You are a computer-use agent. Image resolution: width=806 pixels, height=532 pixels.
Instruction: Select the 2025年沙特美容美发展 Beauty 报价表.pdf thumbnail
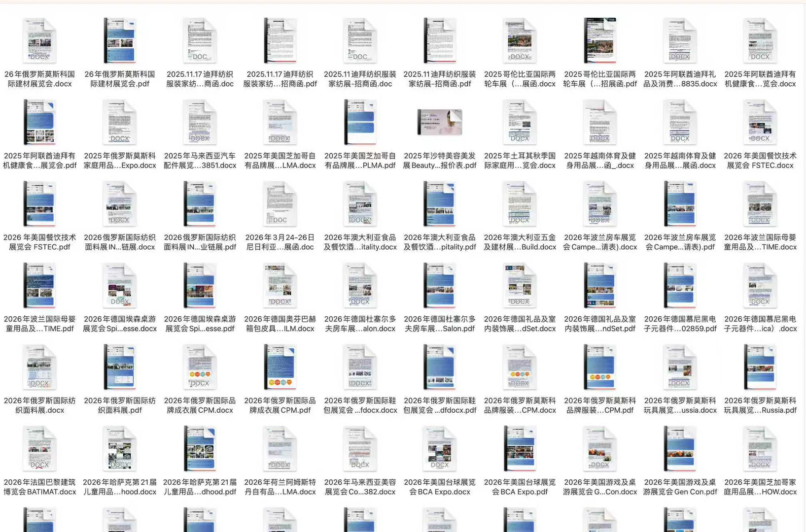[x=440, y=122]
